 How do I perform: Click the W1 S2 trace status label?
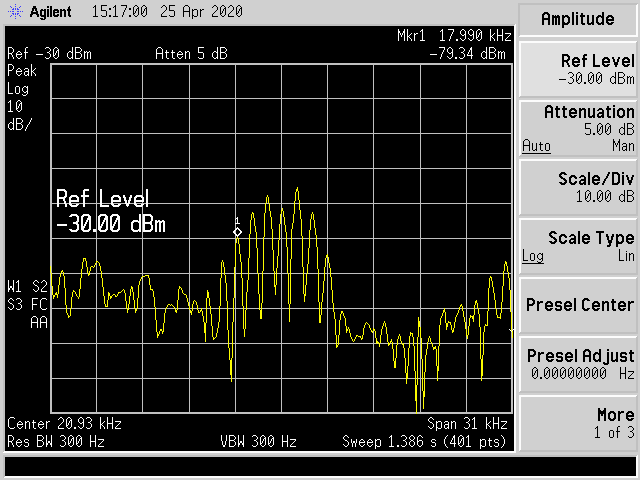pyautogui.click(x=28, y=287)
